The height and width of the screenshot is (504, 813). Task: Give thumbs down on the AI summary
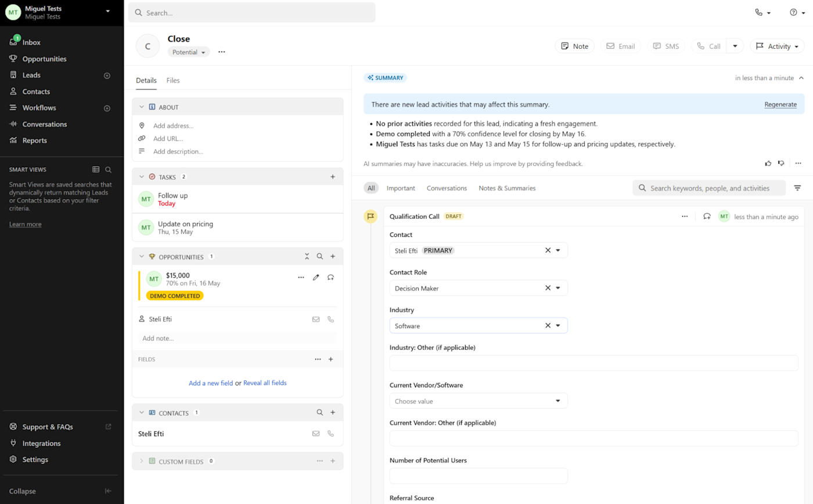[x=781, y=164]
